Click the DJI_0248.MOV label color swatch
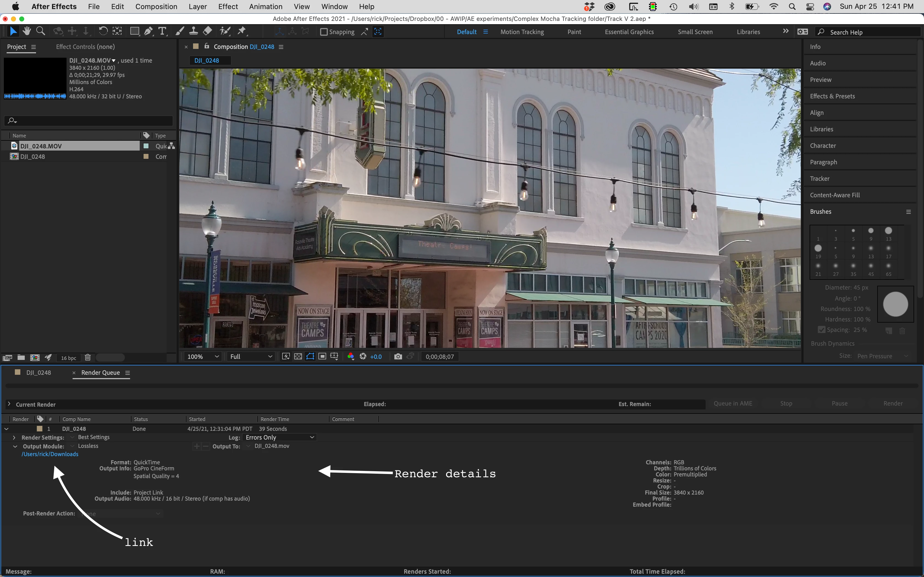The height and width of the screenshot is (577, 924). tap(146, 146)
